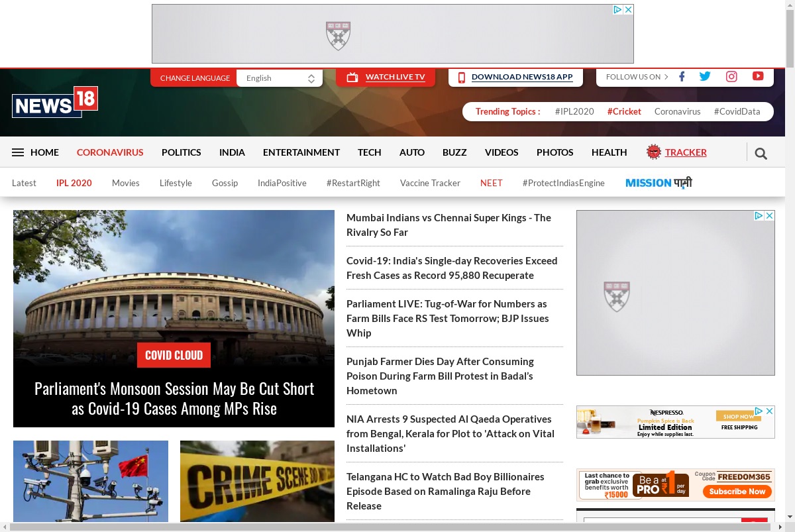The image size is (795, 532).
Task: Open the Twitter follow icon
Action: 705,77
